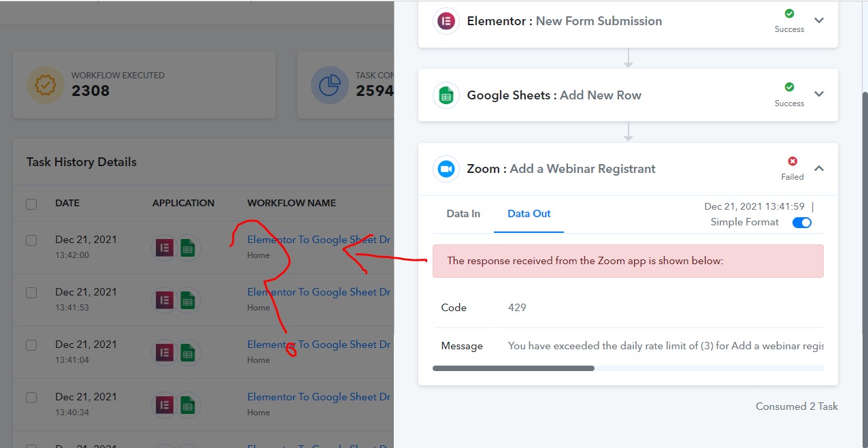The image size is (868, 448).
Task: Click Home folder text under 13:42:00 workflow
Action: point(258,255)
